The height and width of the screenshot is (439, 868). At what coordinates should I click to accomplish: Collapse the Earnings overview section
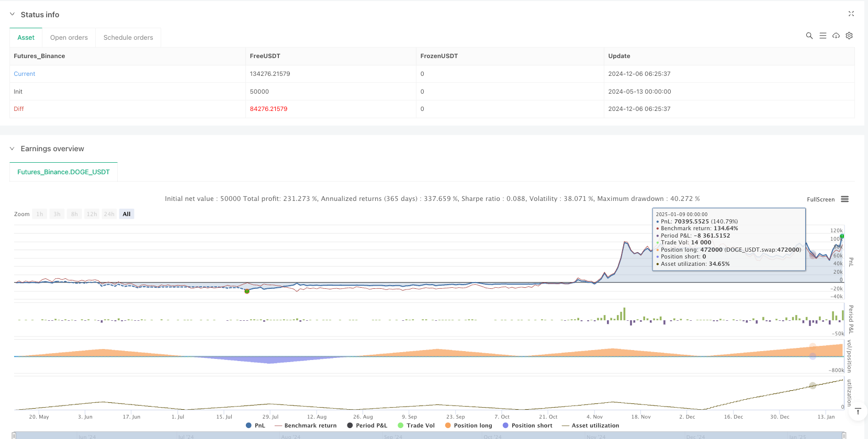pyautogui.click(x=13, y=149)
